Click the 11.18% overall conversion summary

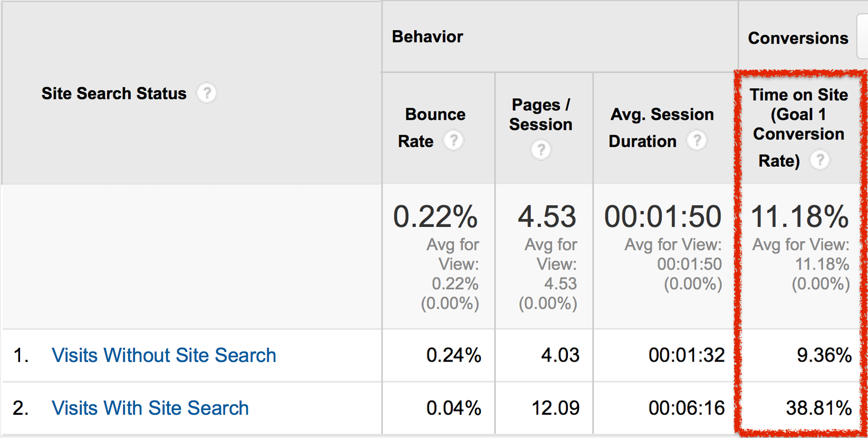tap(799, 217)
